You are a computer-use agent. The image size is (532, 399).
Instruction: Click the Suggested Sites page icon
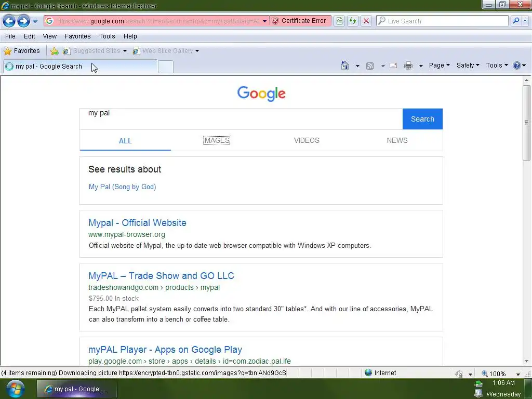(66, 51)
